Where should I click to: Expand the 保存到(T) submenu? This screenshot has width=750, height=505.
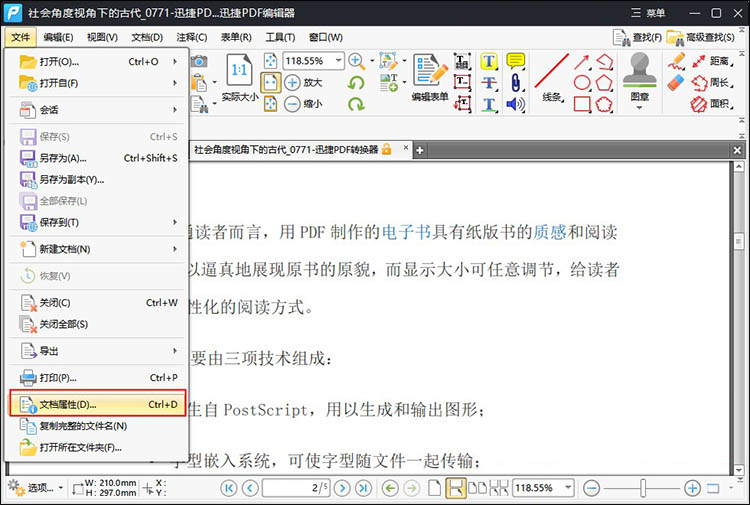pos(98,222)
